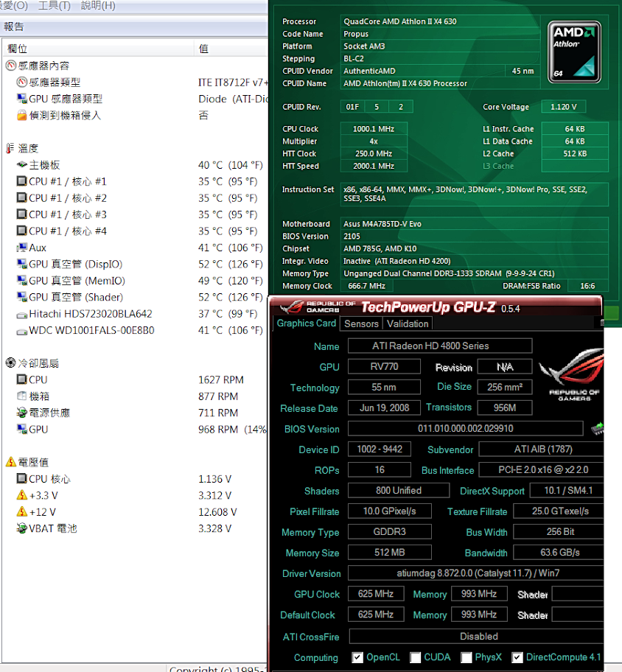Click the Memory Clock 666.7 MHz value
The height and width of the screenshot is (672, 622).
pos(366,286)
